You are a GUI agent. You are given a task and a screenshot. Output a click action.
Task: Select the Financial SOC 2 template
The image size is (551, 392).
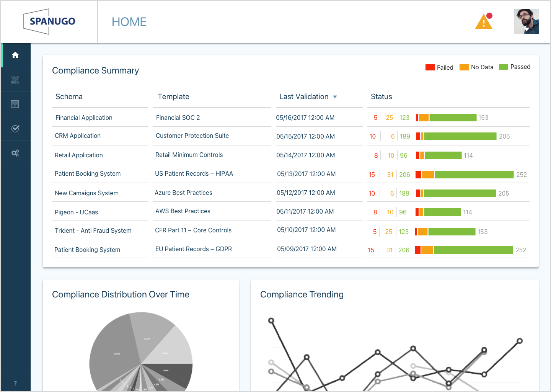pyautogui.click(x=178, y=118)
